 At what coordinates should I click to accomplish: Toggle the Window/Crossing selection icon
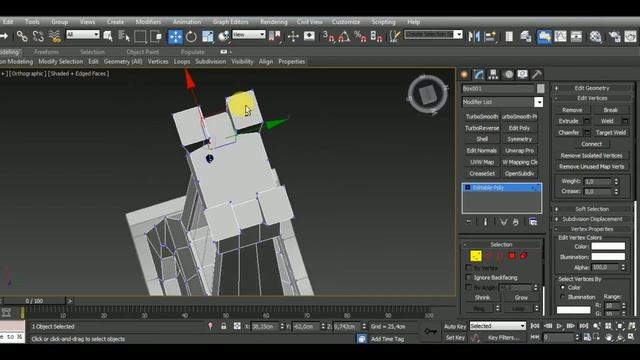156,37
